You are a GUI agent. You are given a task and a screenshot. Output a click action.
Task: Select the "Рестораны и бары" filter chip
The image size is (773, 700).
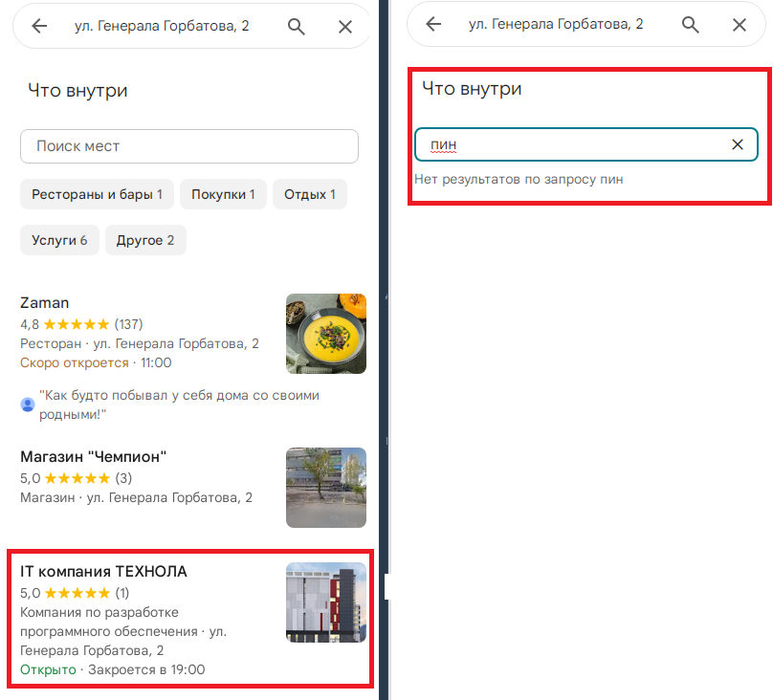(x=97, y=194)
